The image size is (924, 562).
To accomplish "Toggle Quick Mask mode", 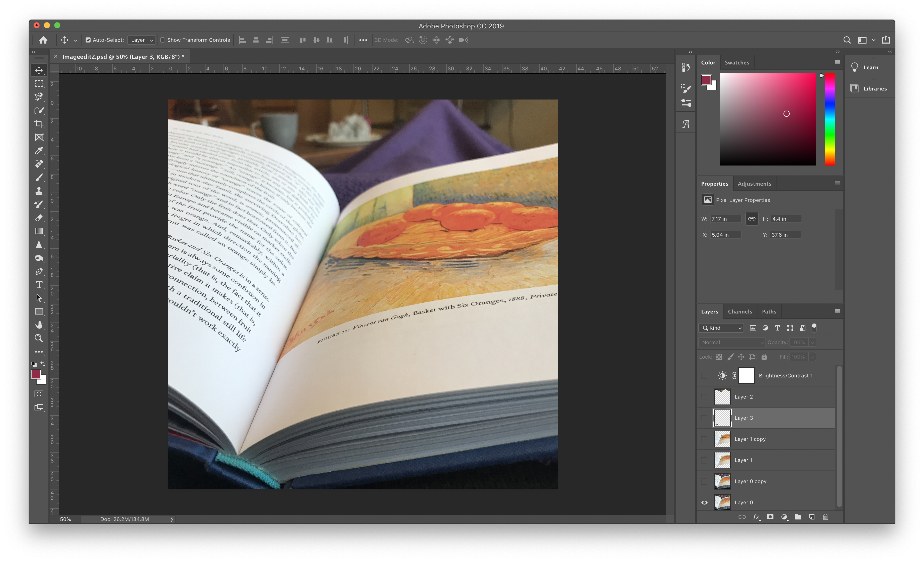I will 39,394.
